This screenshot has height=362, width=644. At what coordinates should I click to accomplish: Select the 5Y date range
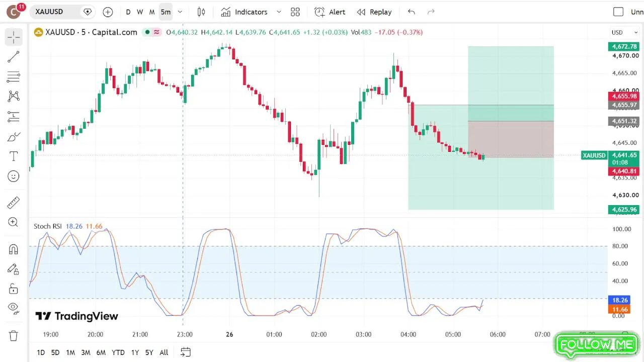point(149,352)
